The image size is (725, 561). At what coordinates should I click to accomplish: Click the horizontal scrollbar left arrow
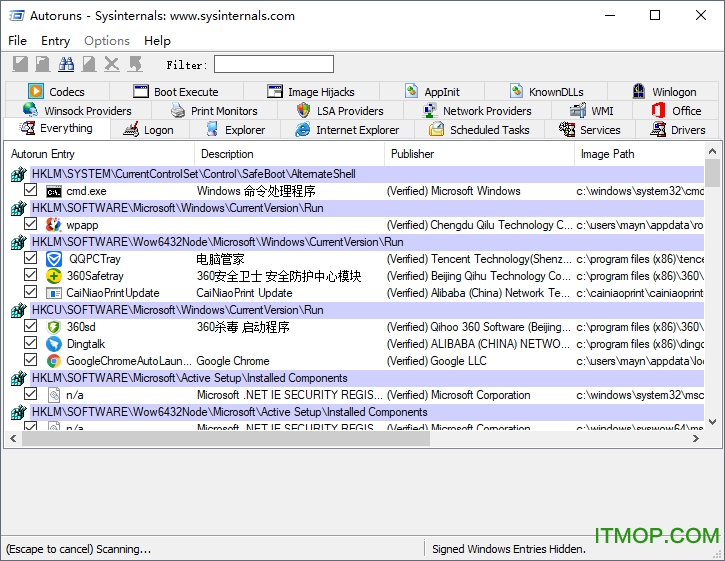(13, 438)
